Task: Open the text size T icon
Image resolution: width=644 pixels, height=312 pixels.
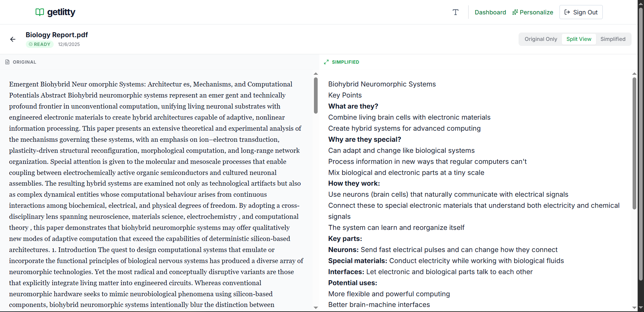Action: [455, 12]
